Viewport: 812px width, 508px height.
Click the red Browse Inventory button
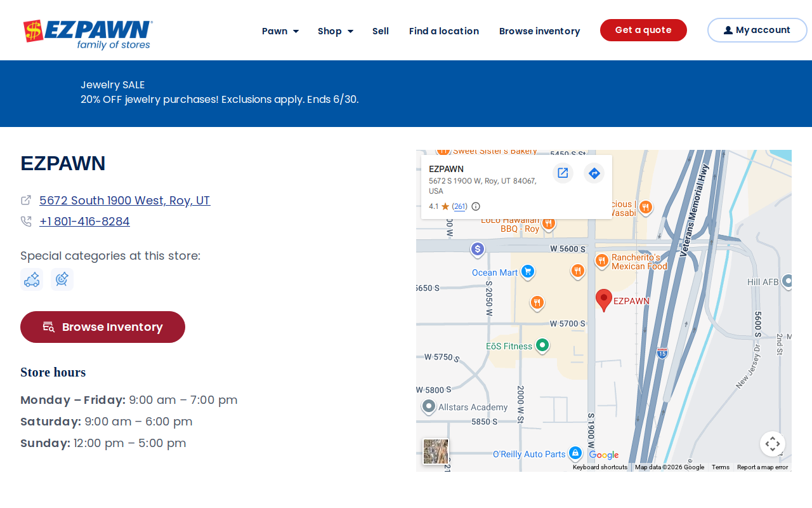point(103,327)
